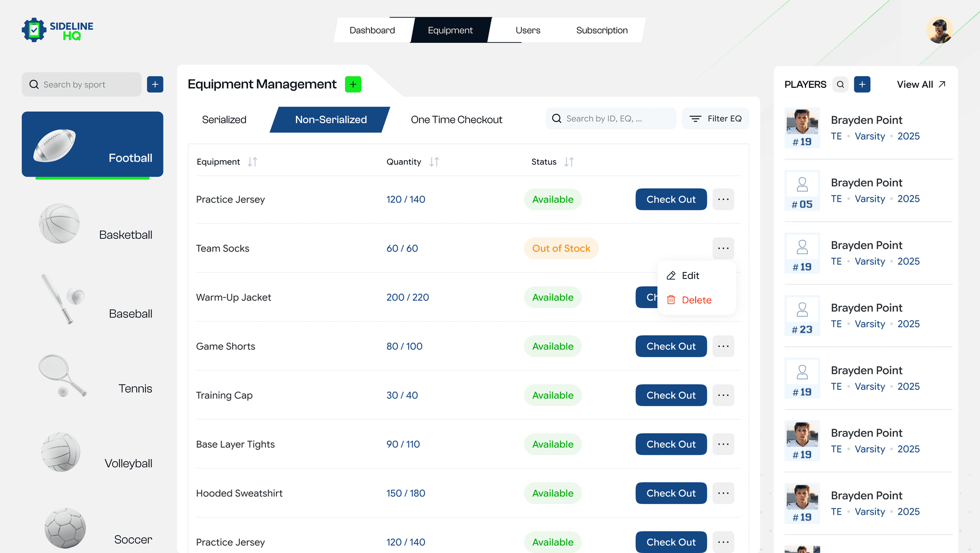
Task: Select the Volleyball sport icon
Action: click(x=61, y=451)
